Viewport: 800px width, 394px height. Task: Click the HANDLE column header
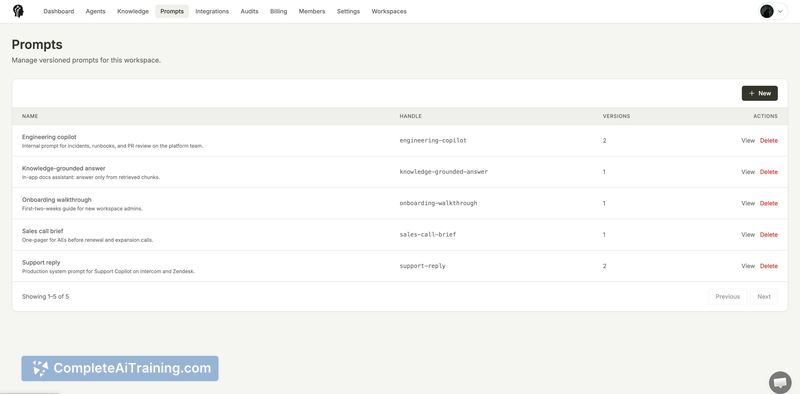point(410,116)
